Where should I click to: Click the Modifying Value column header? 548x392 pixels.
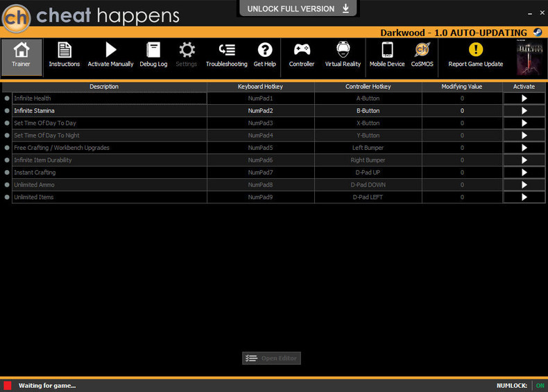pyautogui.click(x=462, y=87)
